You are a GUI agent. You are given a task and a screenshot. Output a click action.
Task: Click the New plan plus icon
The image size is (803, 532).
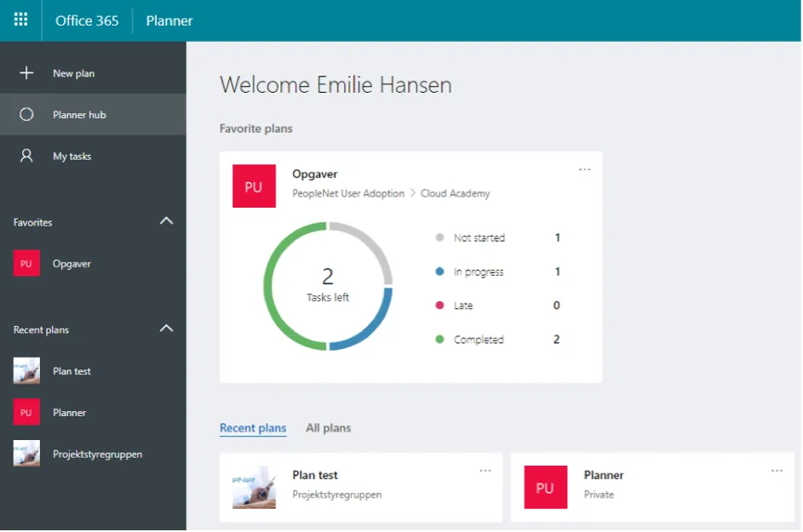(x=26, y=73)
